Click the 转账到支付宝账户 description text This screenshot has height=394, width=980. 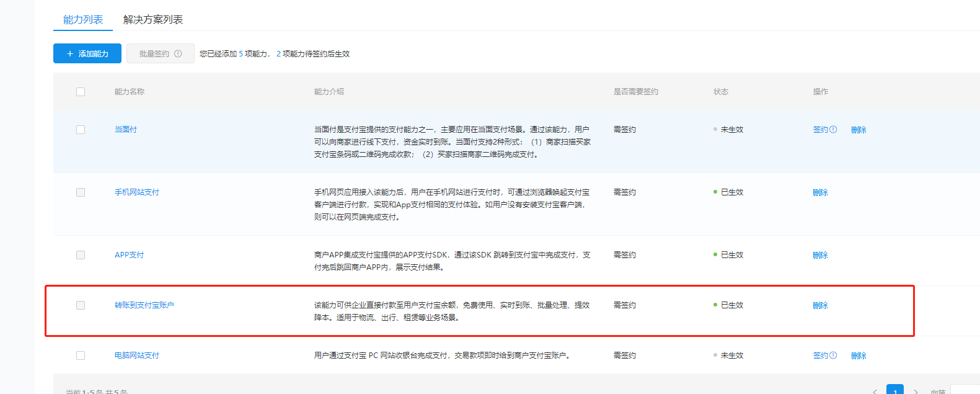point(452,311)
